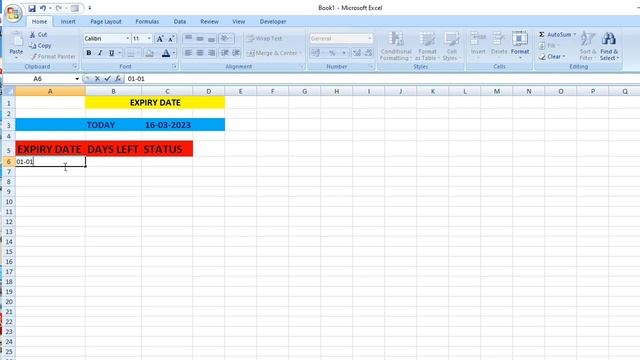640x360 pixels.
Task: Click Decrease Decimal icon
Action: (368, 53)
